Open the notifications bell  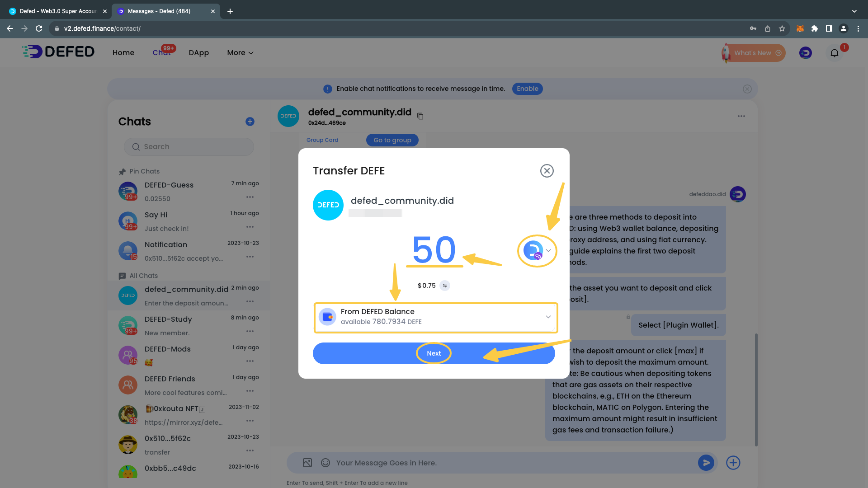point(835,53)
